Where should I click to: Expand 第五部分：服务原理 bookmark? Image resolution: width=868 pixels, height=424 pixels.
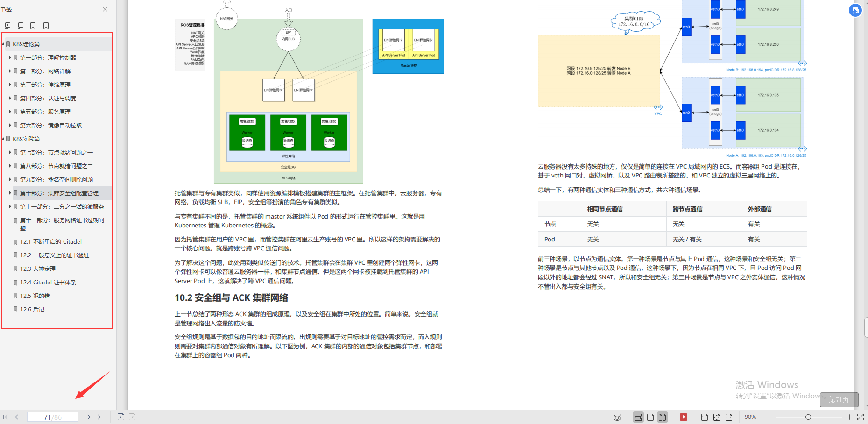(10, 112)
